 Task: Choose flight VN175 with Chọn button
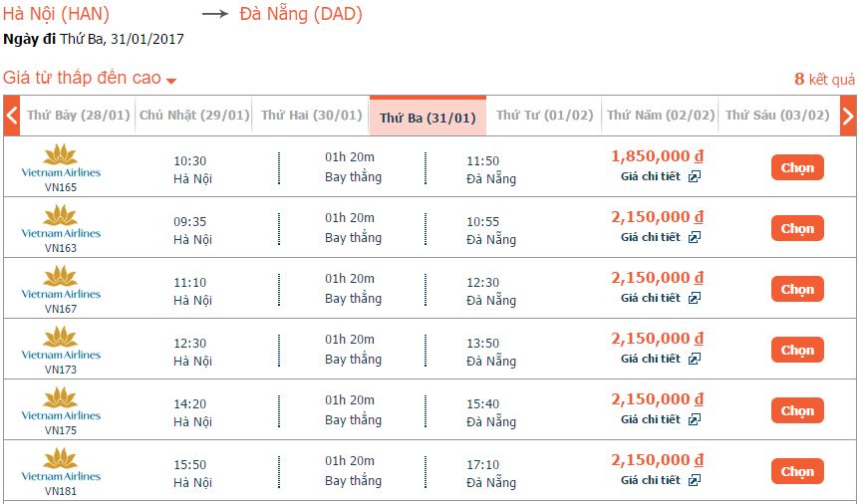tap(797, 410)
